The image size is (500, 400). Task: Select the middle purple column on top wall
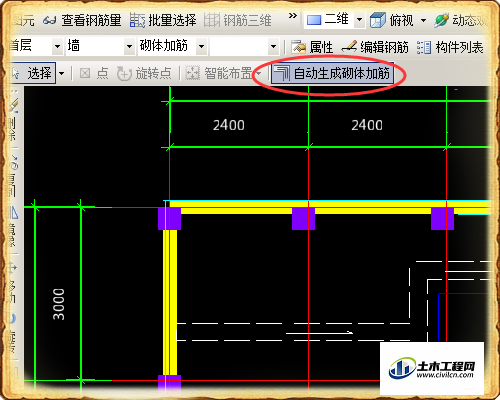coord(303,219)
